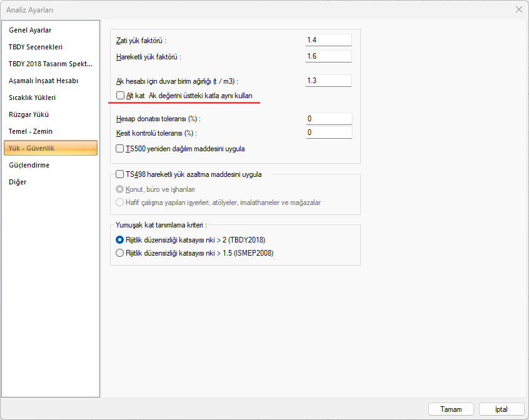Open Aşamalı İnşaat Hesabı settings
Viewport: 529px width, 420px height.
[x=43, y=81]
